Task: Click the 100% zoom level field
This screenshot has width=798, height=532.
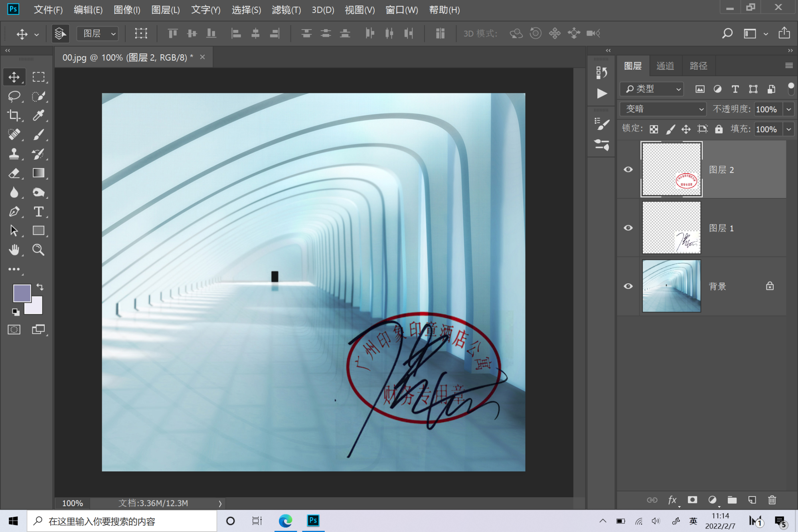Action: (x=72, y=503)
